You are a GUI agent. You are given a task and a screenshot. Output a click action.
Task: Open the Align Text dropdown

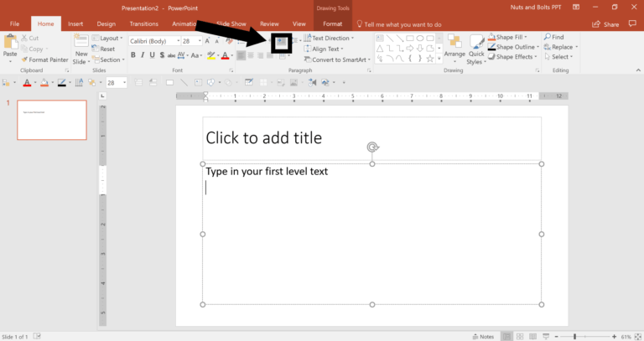(323, 49)
